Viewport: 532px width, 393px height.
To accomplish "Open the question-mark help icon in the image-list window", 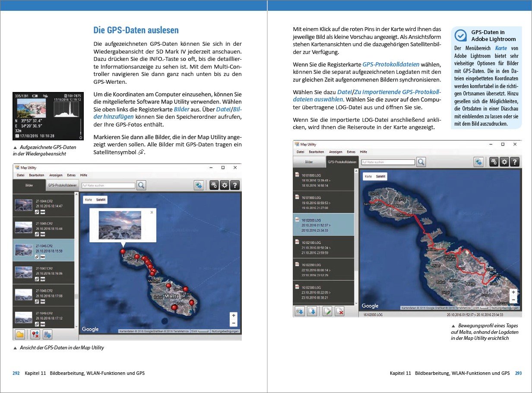I will (234, 185).
